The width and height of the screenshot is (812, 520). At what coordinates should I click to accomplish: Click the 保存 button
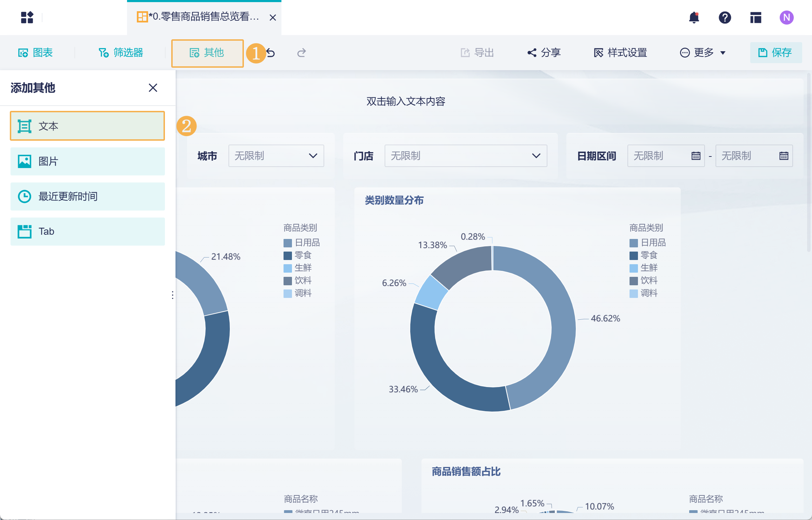point(776,53)
